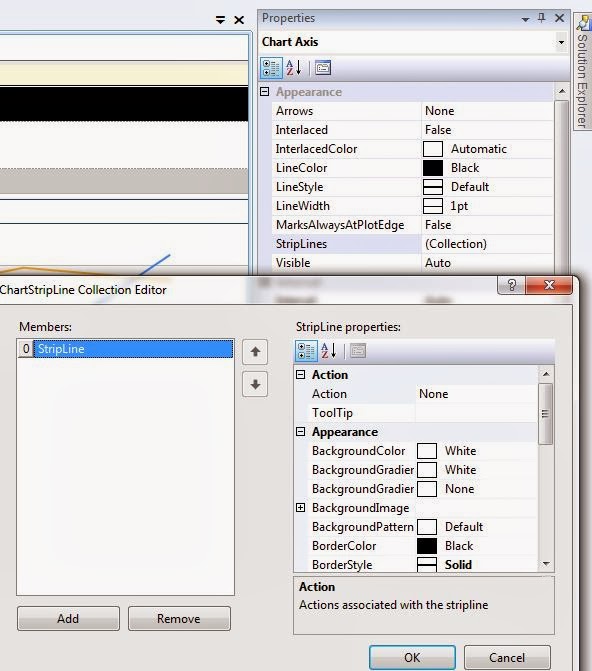The height and width of the screenshot is (671, 592).
Task: Click the Remove member button
Action: click(x=179, y=618)
